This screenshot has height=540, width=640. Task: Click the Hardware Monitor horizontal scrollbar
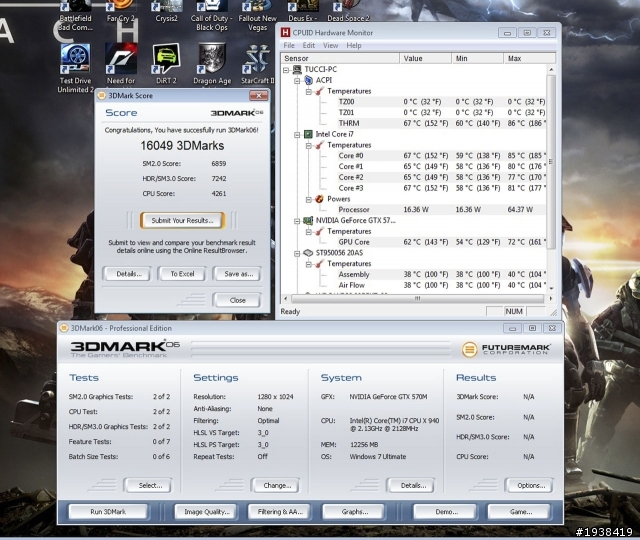coord(417,298)
